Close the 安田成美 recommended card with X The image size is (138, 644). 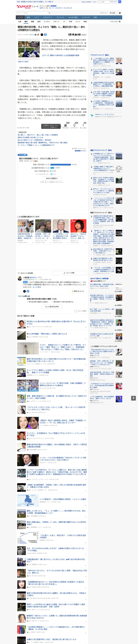50,242
